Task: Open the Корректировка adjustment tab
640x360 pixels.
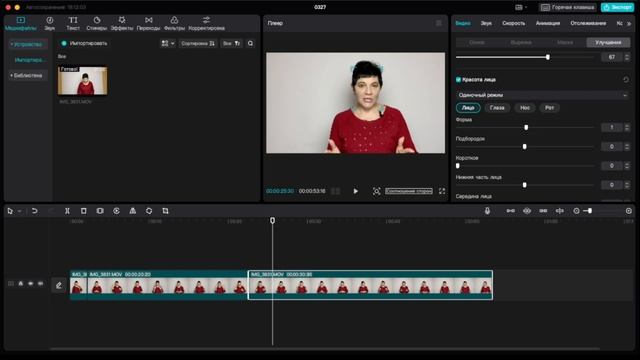Action: (x=207, y=24)
